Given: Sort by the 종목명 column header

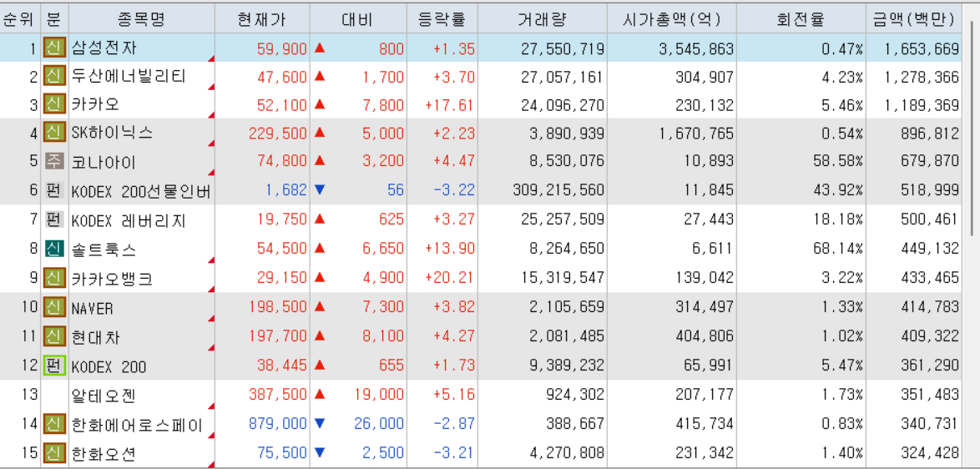Looking at the screenshot, I should [141, 19].
